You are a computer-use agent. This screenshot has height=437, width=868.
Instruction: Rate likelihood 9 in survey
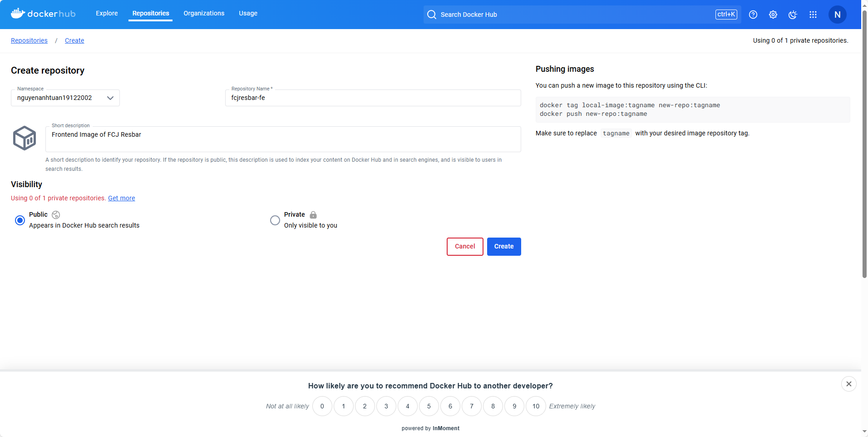[514, 406]
